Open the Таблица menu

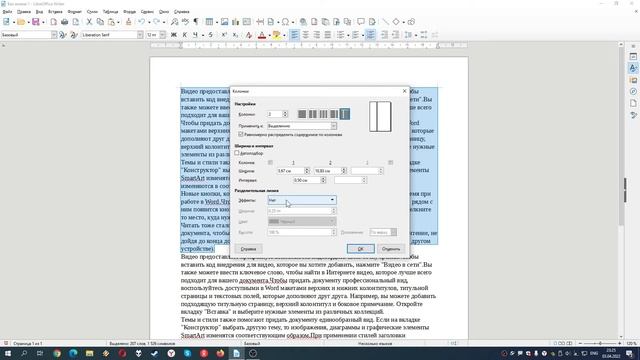[110, 12]
